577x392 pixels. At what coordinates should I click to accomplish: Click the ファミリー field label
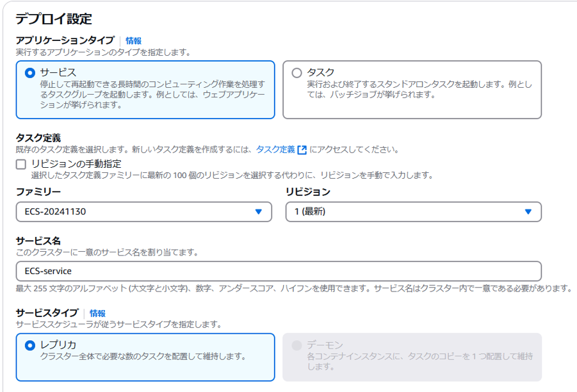pos(38,192)
